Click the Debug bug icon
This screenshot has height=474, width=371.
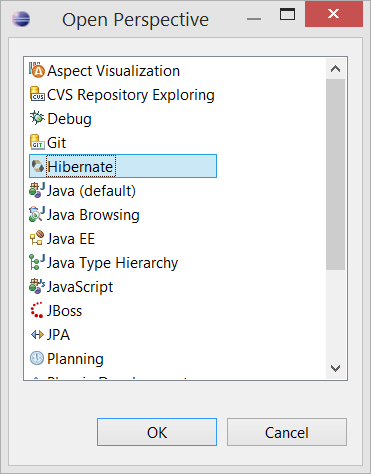(x=37, y=118)
